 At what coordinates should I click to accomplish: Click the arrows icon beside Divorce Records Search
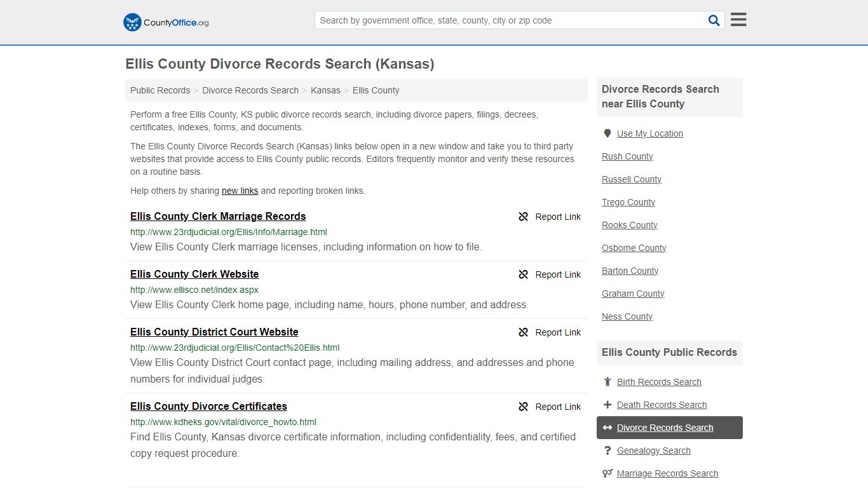[x=607, y=428]
